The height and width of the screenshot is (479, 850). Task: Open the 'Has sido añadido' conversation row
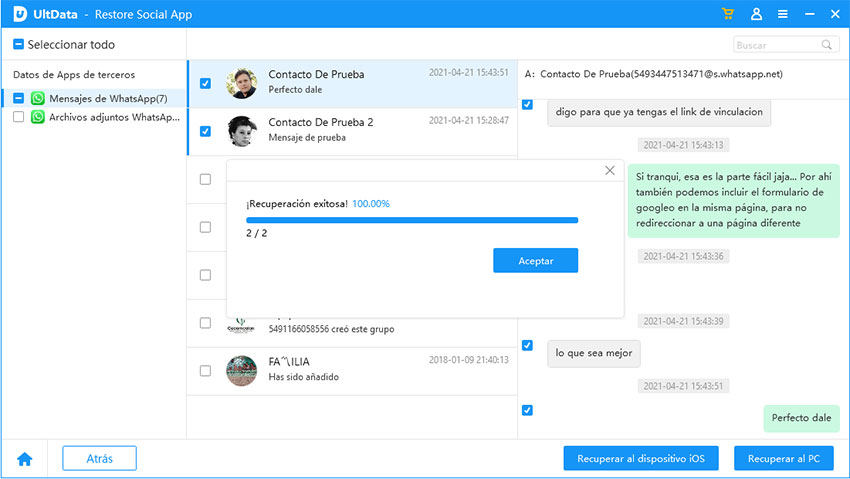[x=352, y=371]
